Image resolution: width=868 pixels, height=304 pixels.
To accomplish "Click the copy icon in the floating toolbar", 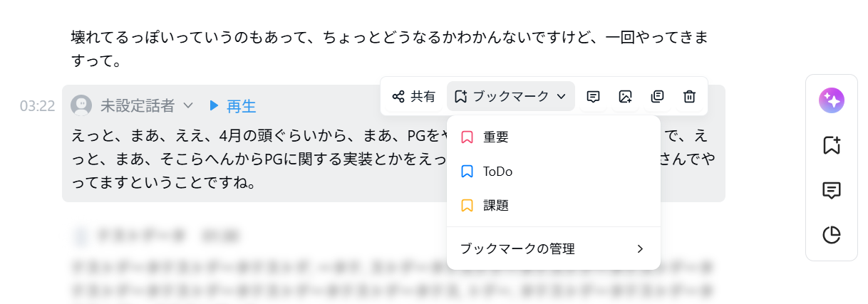I will coord(657,96).
